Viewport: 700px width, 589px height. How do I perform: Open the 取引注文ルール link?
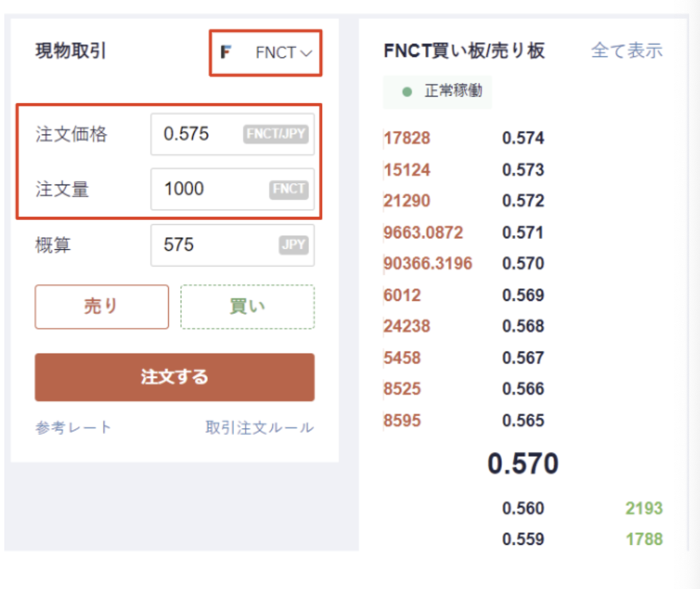[260, 427]
